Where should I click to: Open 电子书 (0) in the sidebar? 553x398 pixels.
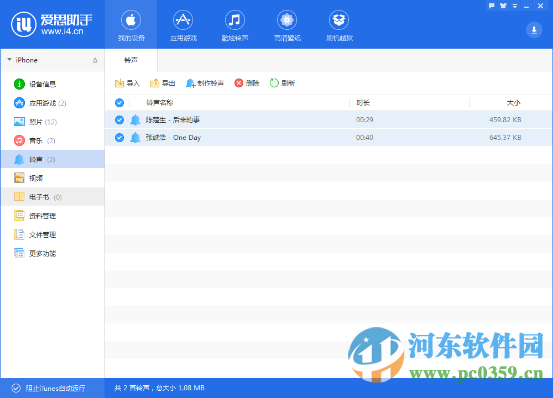point(53,197)
